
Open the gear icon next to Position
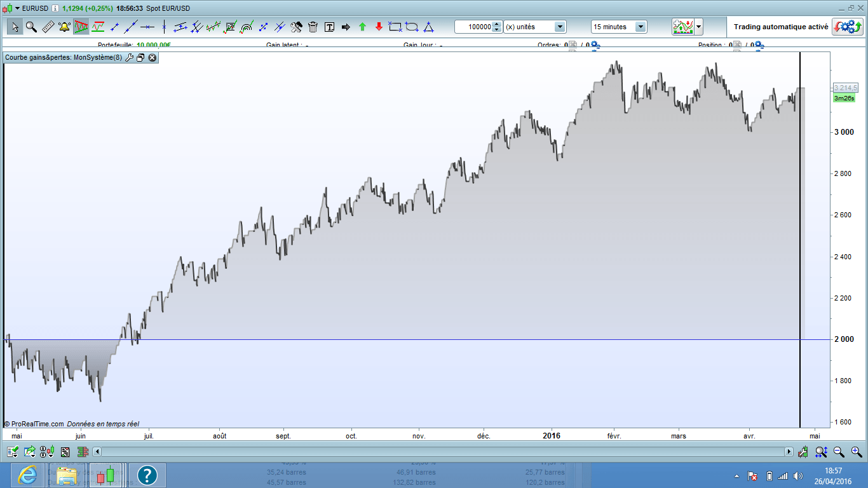click(758, 46)
